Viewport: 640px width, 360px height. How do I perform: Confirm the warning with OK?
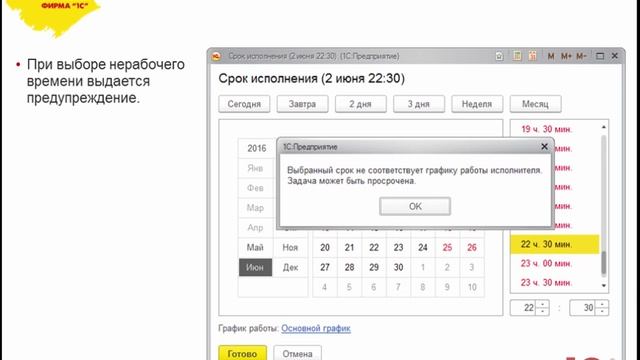click(x=415, y=206)
